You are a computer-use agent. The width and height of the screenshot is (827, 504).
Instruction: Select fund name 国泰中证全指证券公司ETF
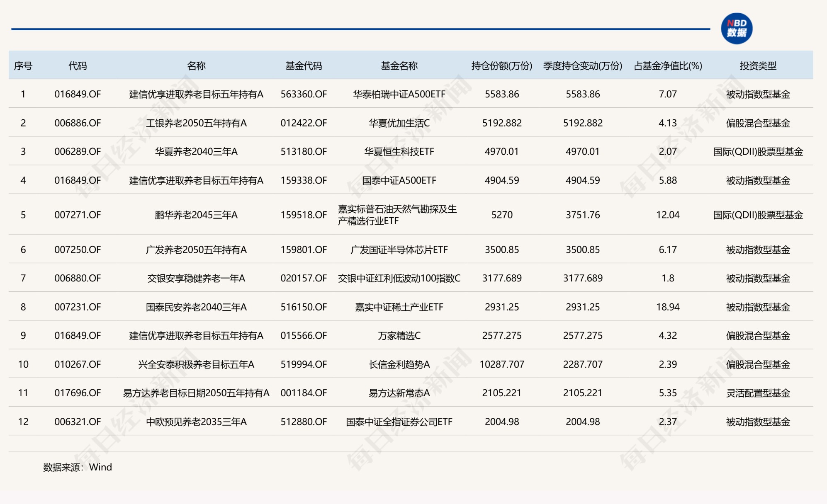tap(399, 422)
